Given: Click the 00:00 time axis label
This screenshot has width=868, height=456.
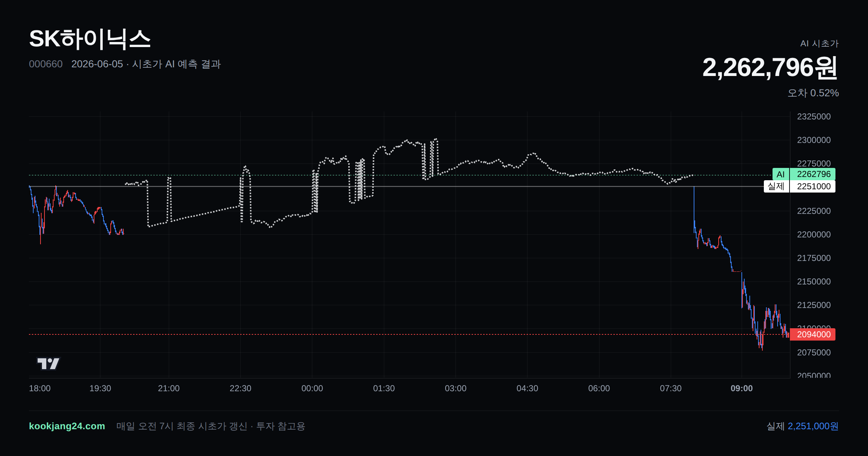Looking at the screenshot, I should [312, 388].
